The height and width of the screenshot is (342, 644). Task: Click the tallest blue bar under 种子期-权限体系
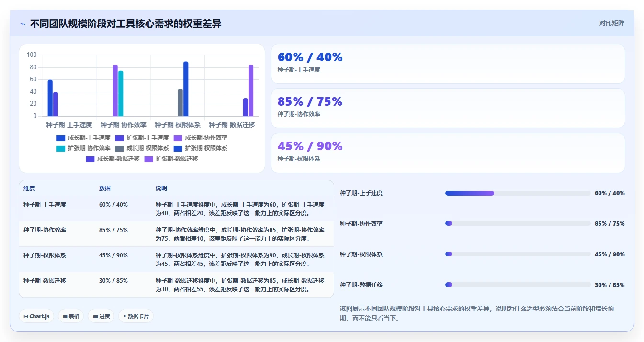[x=186, y=89]
